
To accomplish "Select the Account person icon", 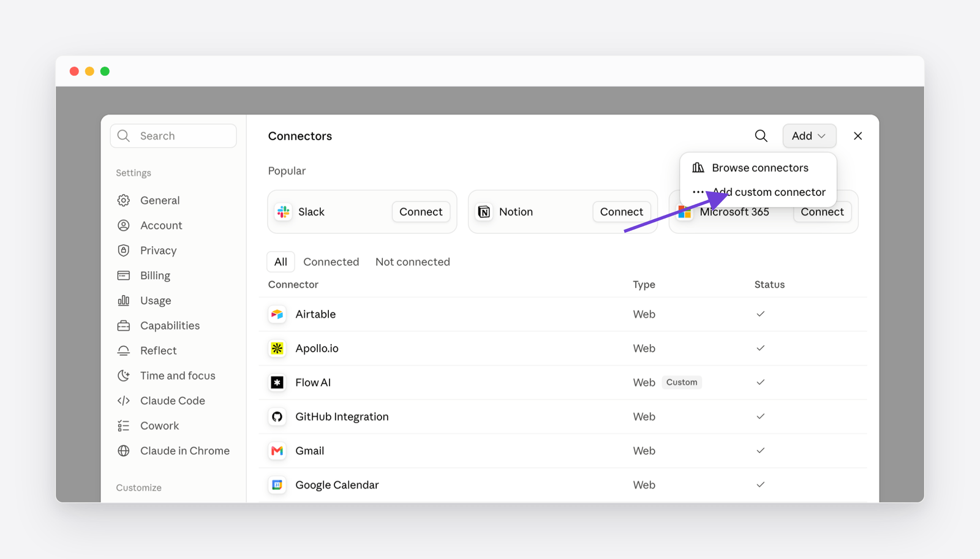I will coord(124,225).
